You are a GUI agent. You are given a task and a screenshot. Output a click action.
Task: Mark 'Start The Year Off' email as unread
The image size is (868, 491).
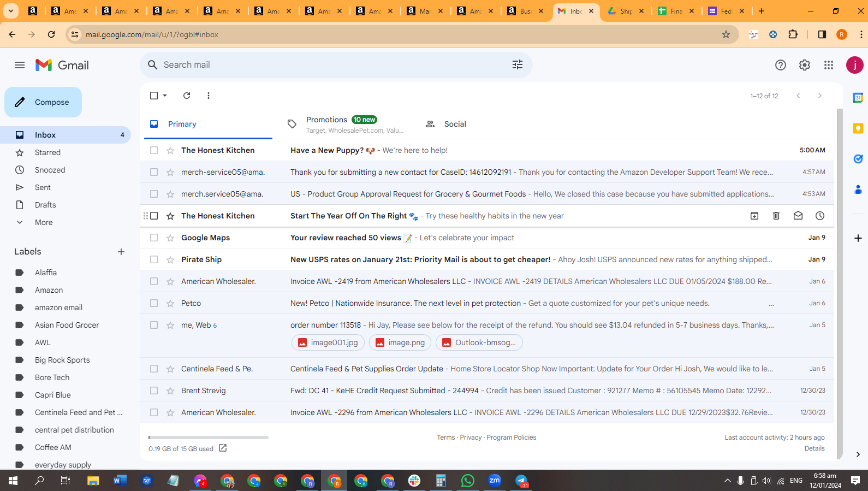(x=798, y=216)
